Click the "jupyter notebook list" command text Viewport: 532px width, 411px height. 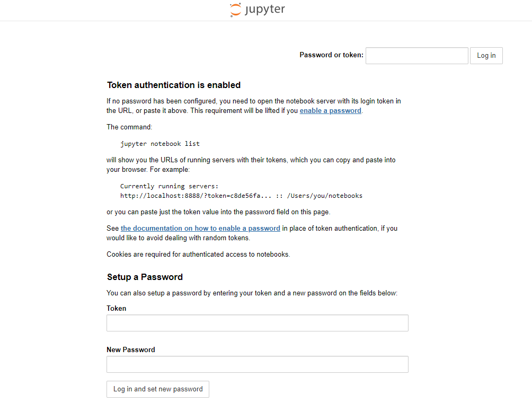pos(160,144)
